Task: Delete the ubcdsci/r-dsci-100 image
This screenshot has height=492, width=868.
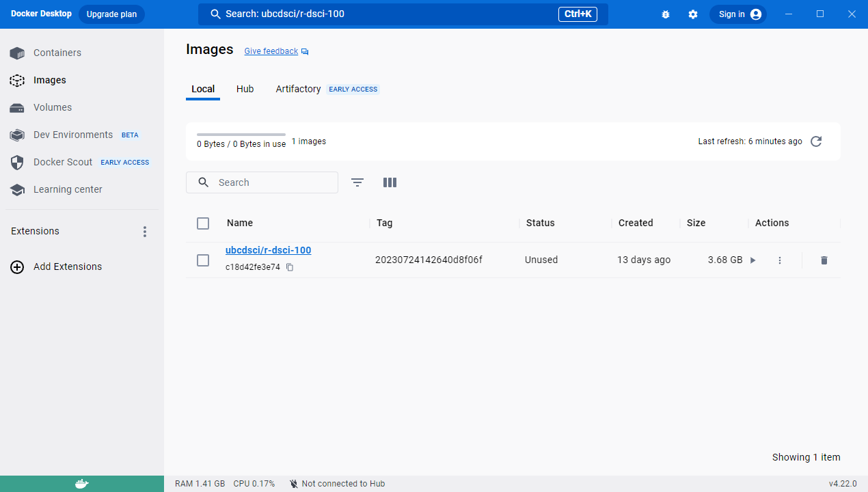Action: click(x=824, y=260)
